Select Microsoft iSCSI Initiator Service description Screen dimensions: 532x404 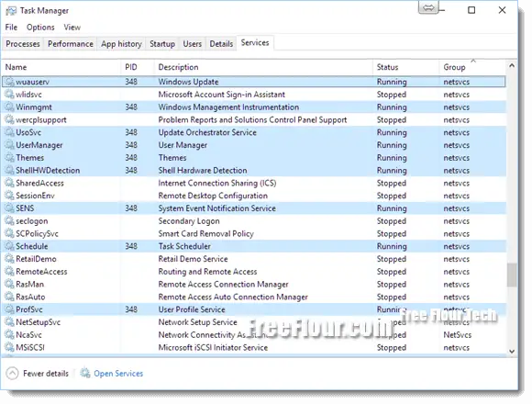(213, 347)
